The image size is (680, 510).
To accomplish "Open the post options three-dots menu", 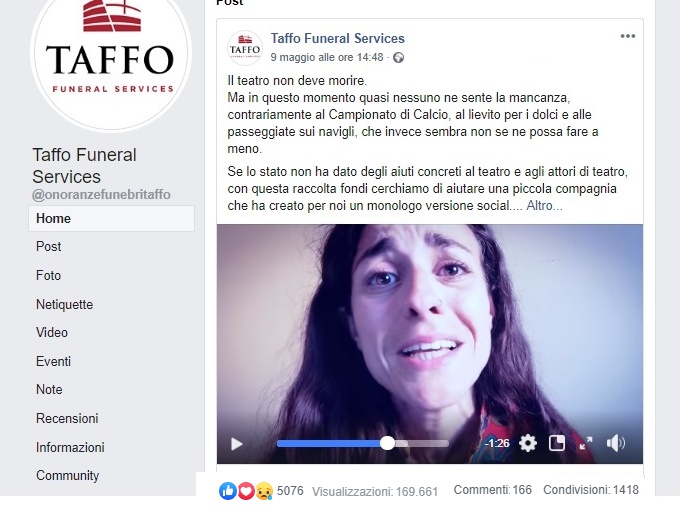I will (x=628, y=36).
